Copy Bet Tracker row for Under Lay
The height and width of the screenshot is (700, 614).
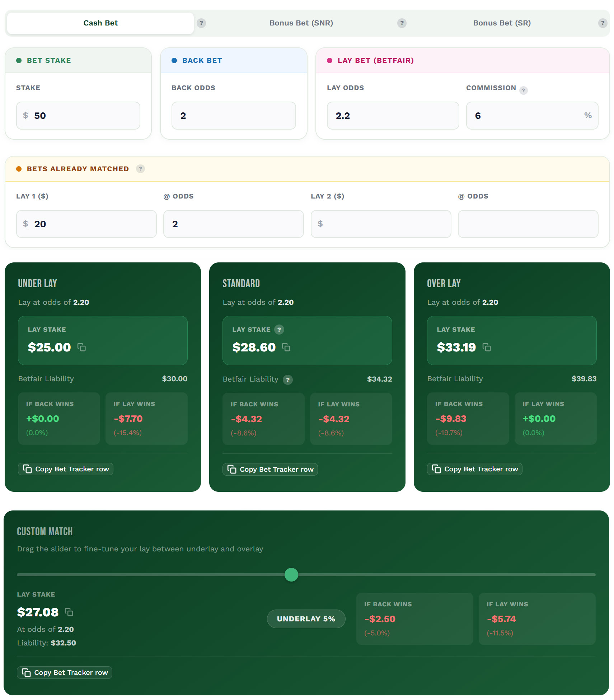tap(66, 469)
